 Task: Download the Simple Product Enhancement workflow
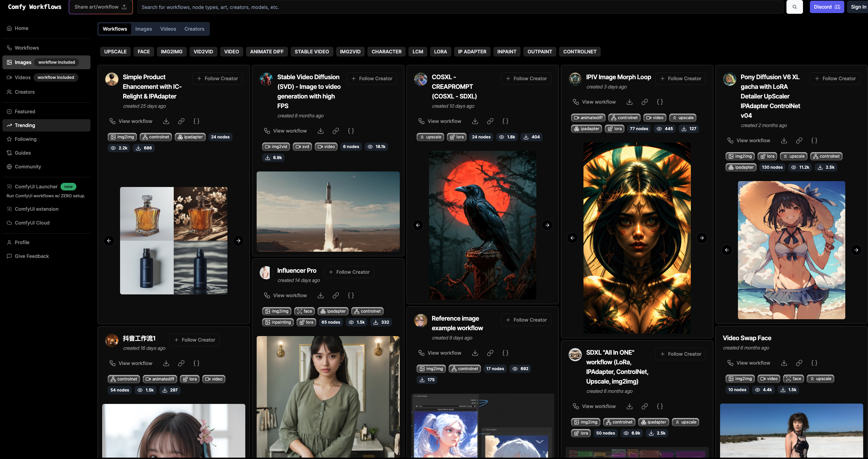point(166,121)
